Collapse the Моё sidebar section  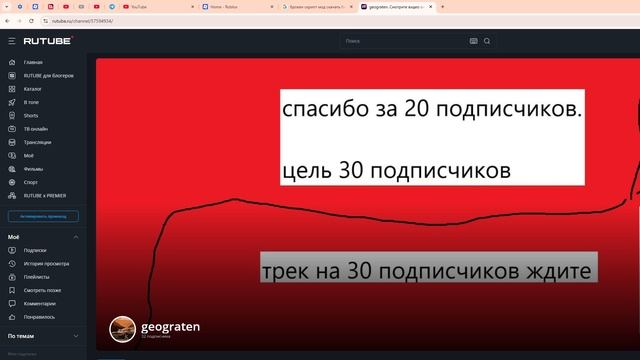(x=76, y=237)
